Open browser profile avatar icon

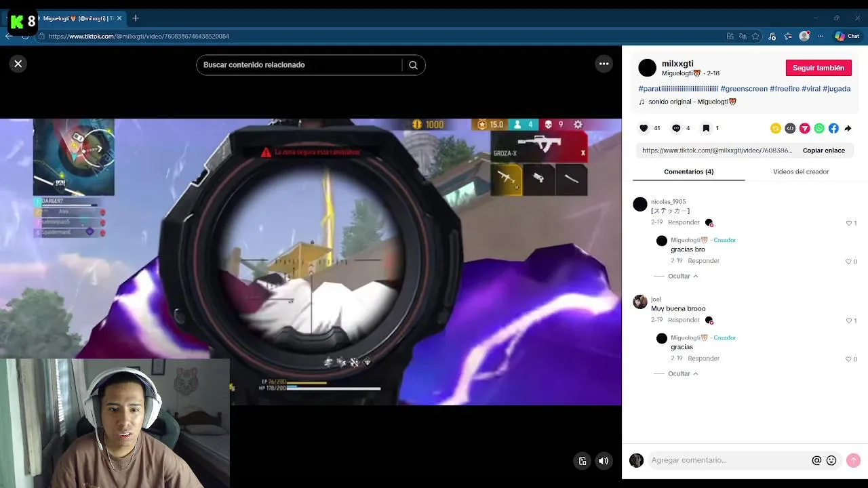pos(804,36)
